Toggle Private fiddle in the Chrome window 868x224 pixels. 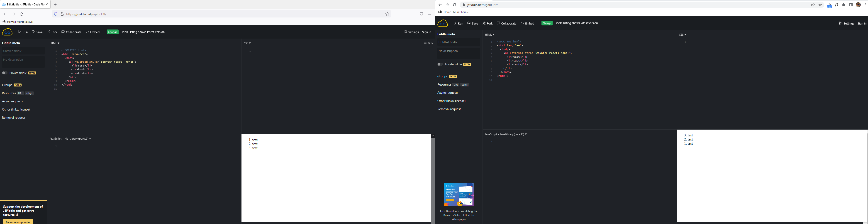tap(440, 64)
